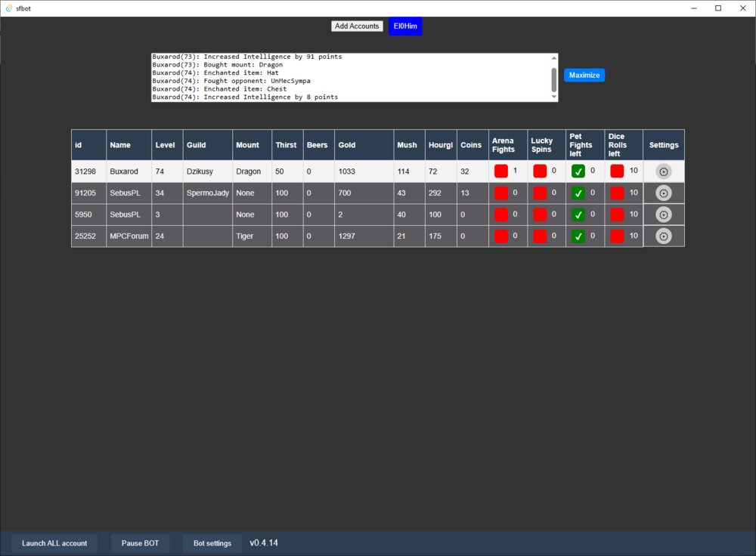The height and width of the screenshot is (556, 756).
Task: Open settings gear for SebusPL level 3
Action: (664, 215)
